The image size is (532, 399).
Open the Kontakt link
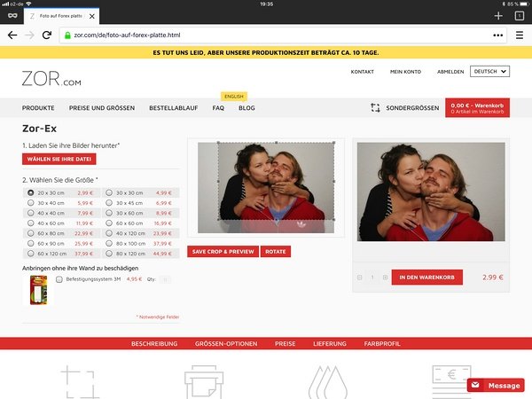tap(363, 72)
